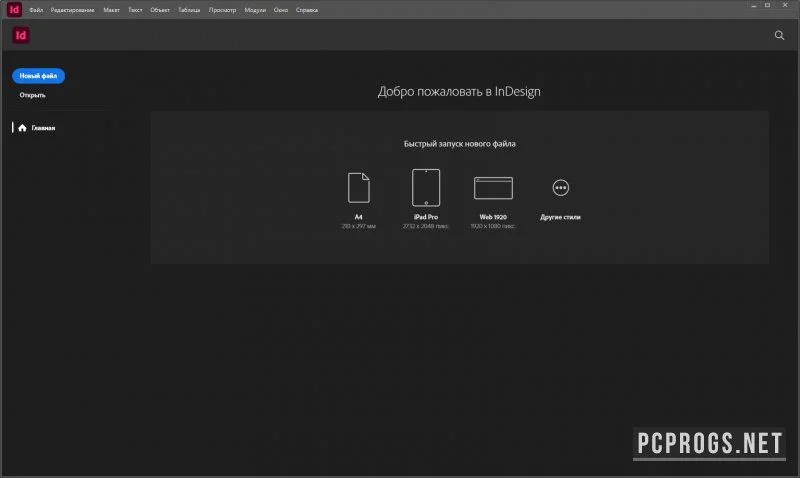800x478 pixels.
Task: Open the Просмотр menu
Action: [222, 10]
